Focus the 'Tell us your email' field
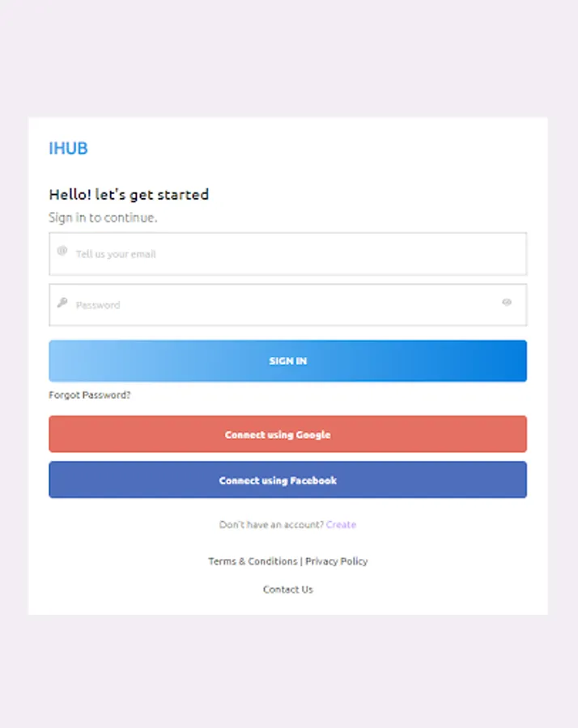The width and height of the screenshot is (578, 728). [x=287, y=254]
